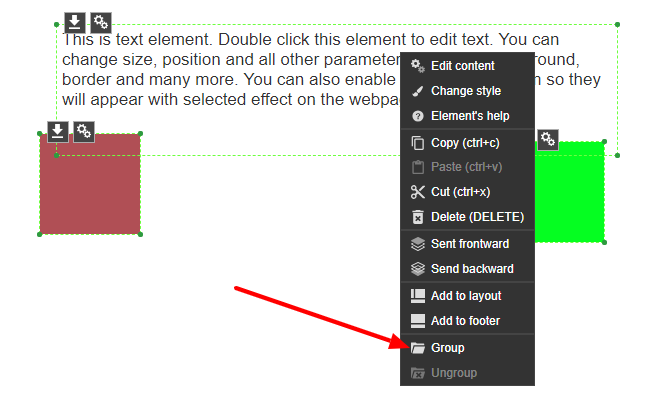
Task: Click the trash icon beside Delete
Action: click(418, 217)
